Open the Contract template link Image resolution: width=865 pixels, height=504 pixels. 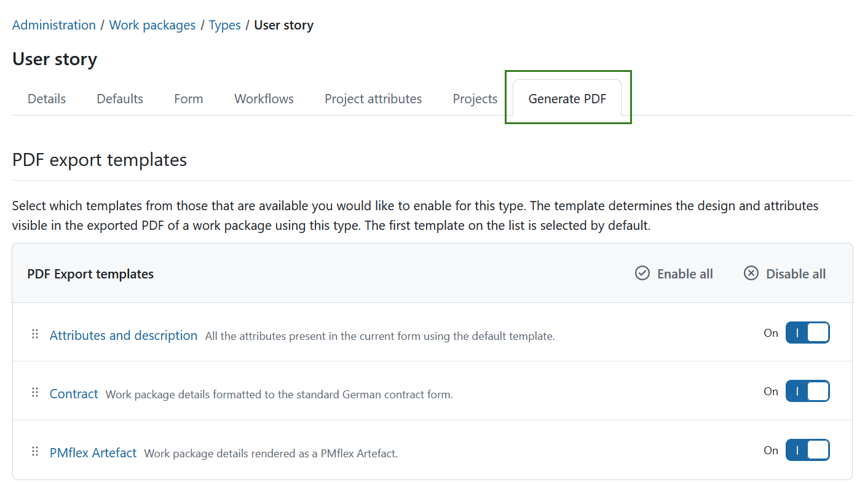click(x=74, y=394)
